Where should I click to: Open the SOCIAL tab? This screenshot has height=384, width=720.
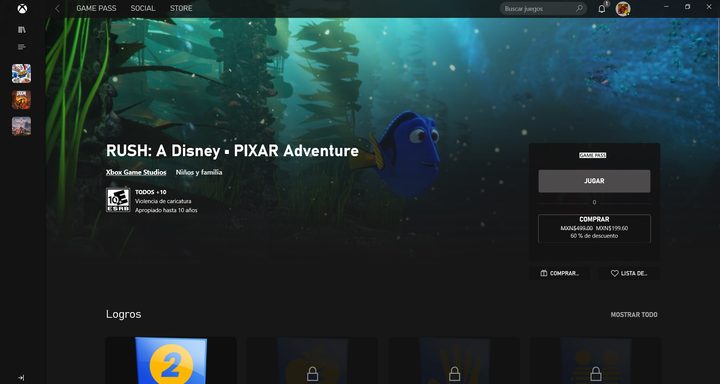click(x=143, y=8)
